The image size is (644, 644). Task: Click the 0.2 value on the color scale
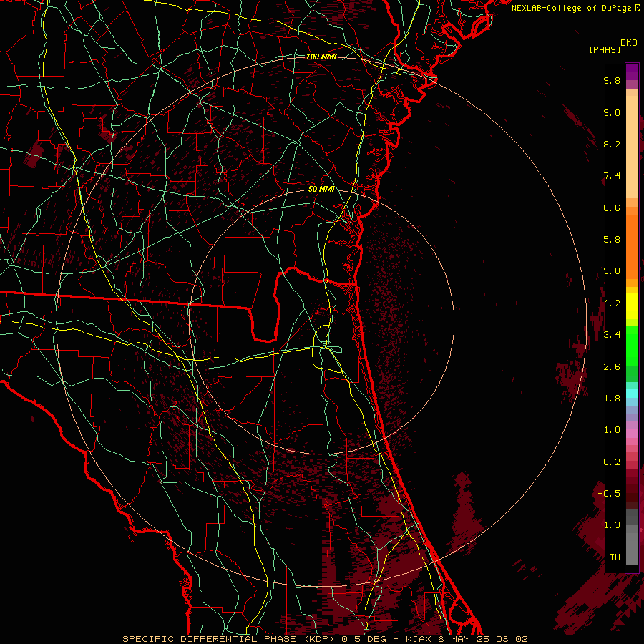tap(612, 462)
